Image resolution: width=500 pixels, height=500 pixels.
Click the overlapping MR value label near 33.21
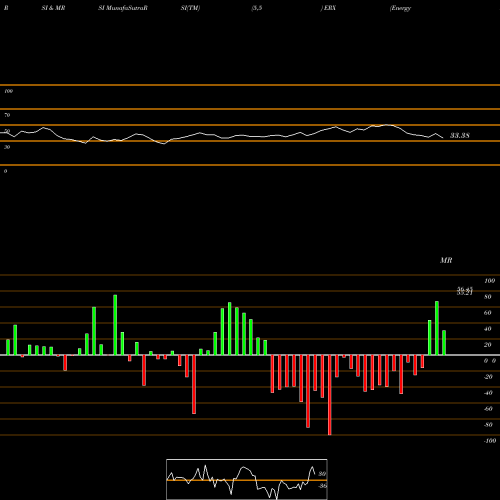coord(465,291)
